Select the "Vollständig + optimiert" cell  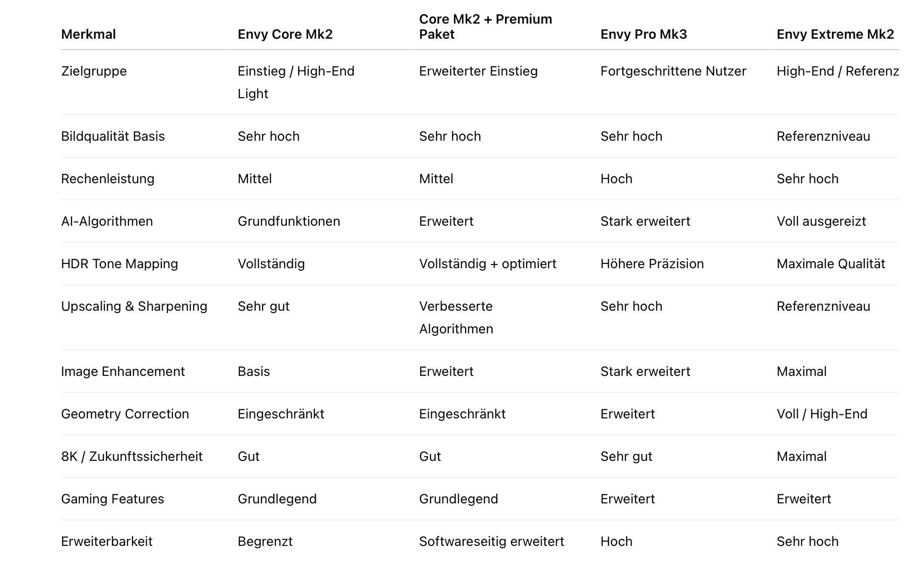click(488, 263)
